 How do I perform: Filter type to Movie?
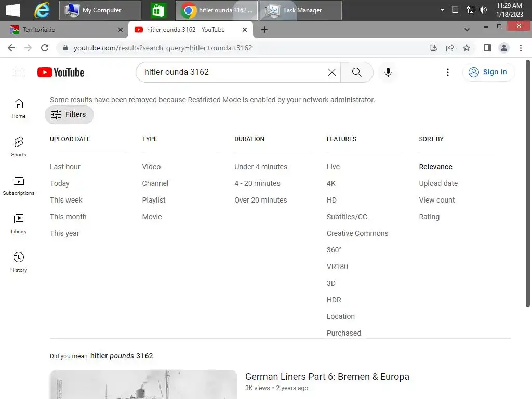point(152,217)
